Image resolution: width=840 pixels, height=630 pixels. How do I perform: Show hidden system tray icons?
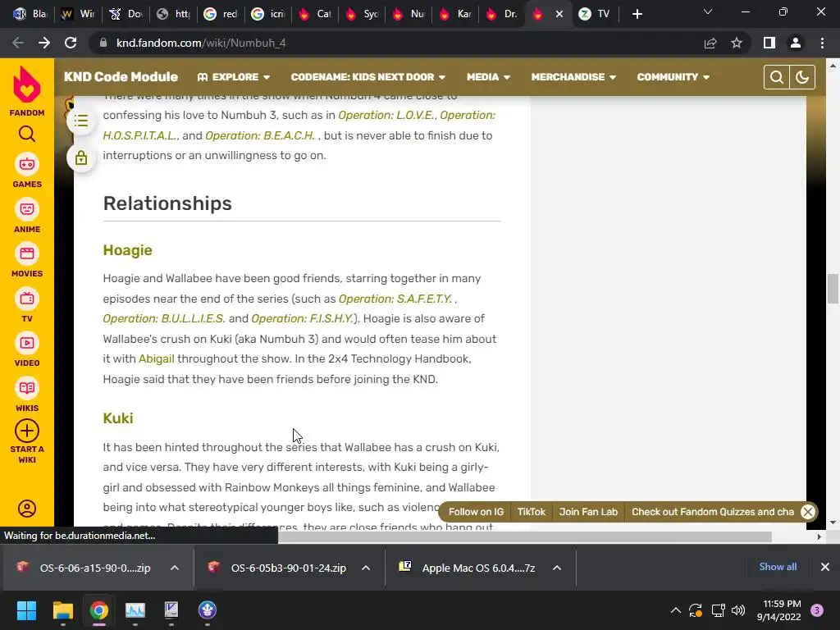click(676, 610)
